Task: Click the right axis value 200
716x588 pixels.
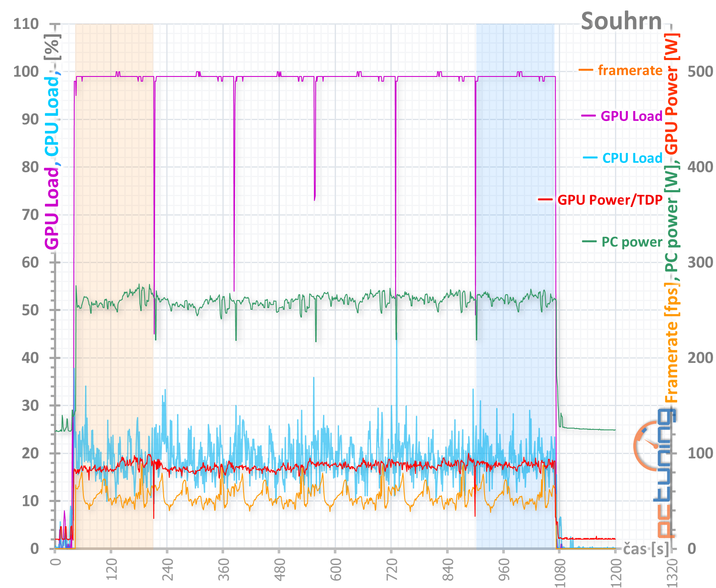Action: tap(700, 358)
